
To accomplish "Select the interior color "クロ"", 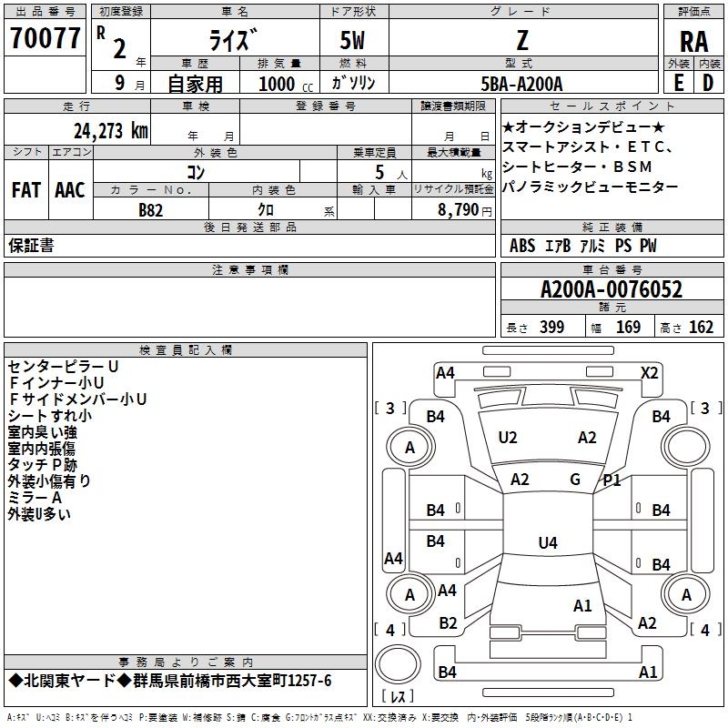I will (x=266, y=210).
